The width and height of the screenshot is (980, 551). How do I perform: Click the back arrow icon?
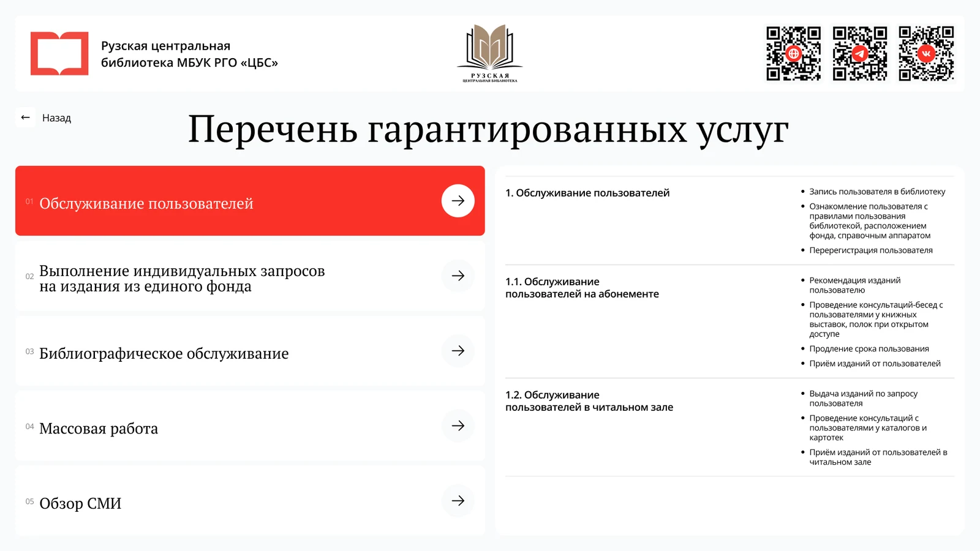point(25,118)
